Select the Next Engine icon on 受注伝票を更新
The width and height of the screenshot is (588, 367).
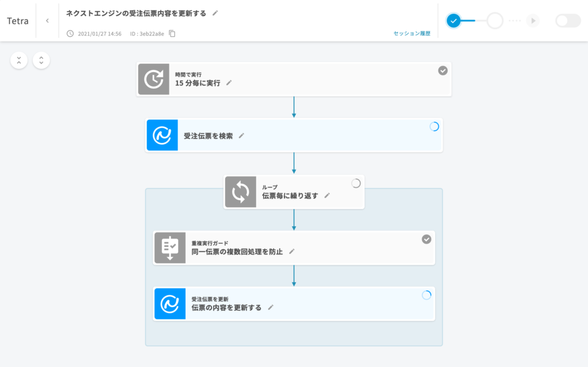170,304
